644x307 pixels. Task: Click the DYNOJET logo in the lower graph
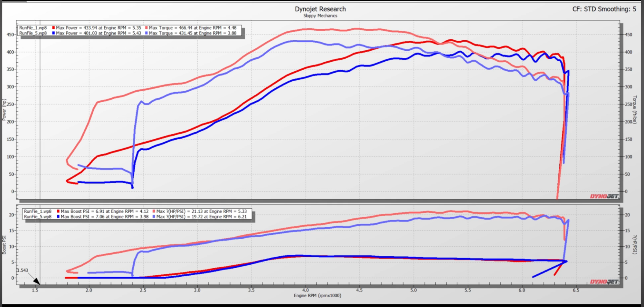click(604, 282)
